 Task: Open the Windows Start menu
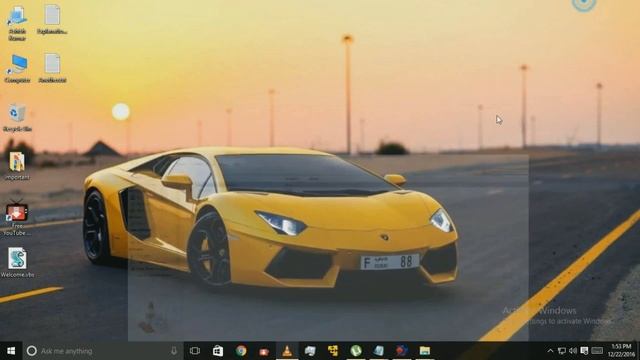coord(11,351)
